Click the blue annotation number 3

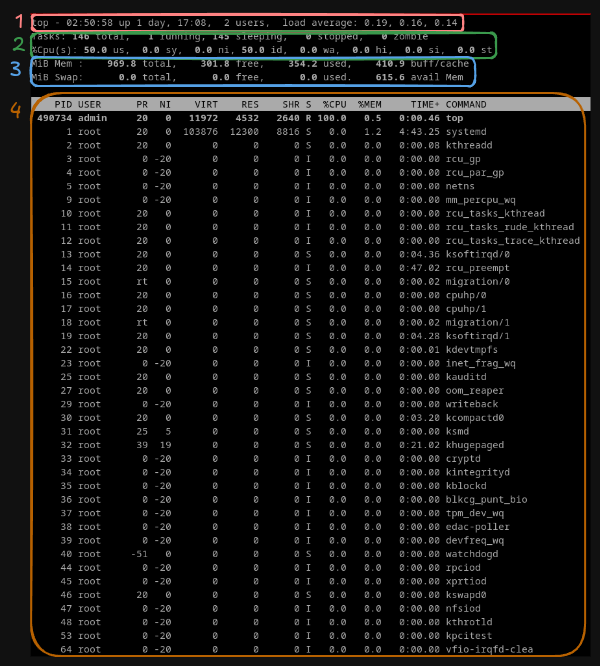coord(15,69)
